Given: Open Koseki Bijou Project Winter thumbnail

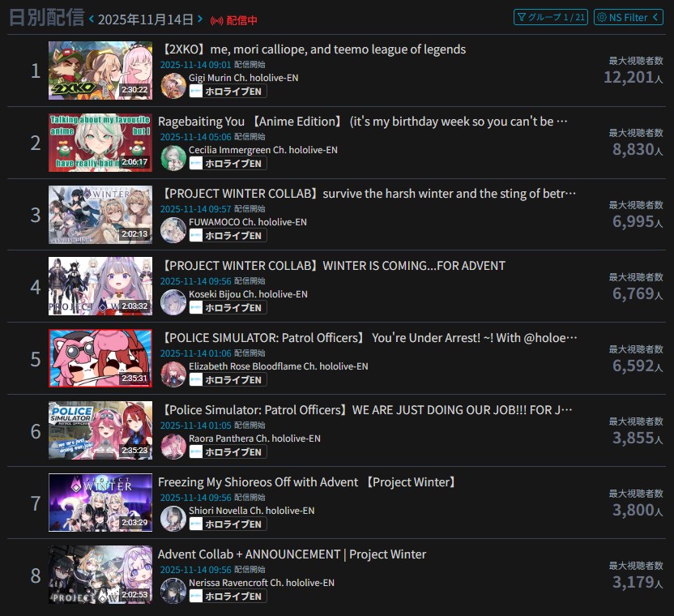Looking at the screenshot, I should coord(100,286).
